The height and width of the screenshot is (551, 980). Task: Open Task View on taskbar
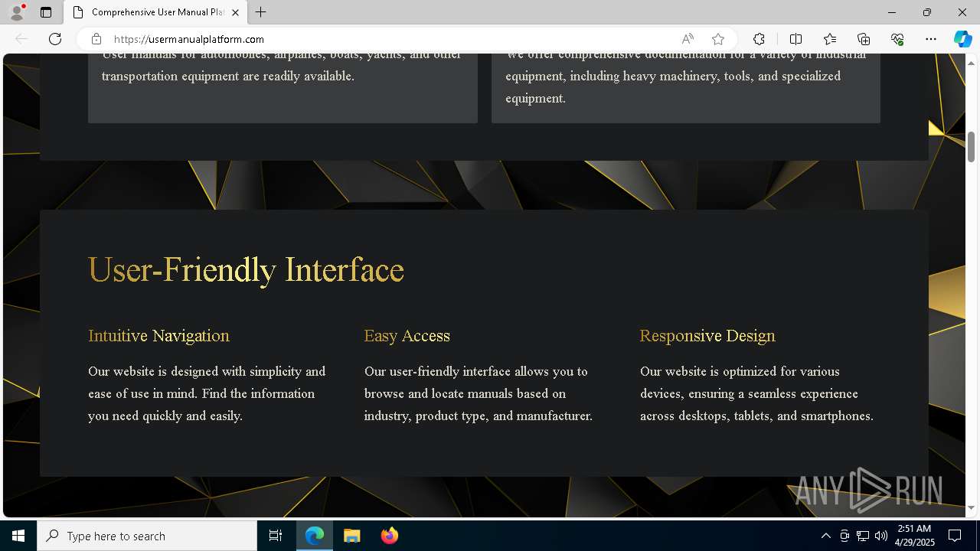(x=276, y=536)
